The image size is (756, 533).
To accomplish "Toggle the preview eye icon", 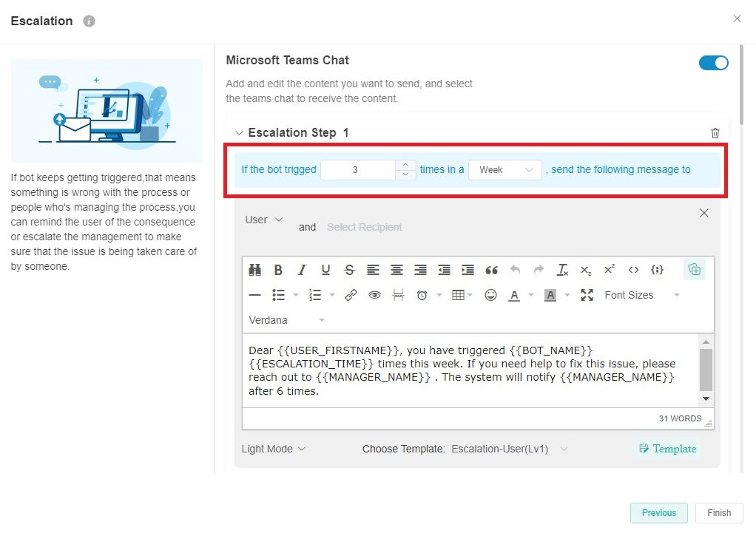I will pyautogui.click(x=375, y=295).
